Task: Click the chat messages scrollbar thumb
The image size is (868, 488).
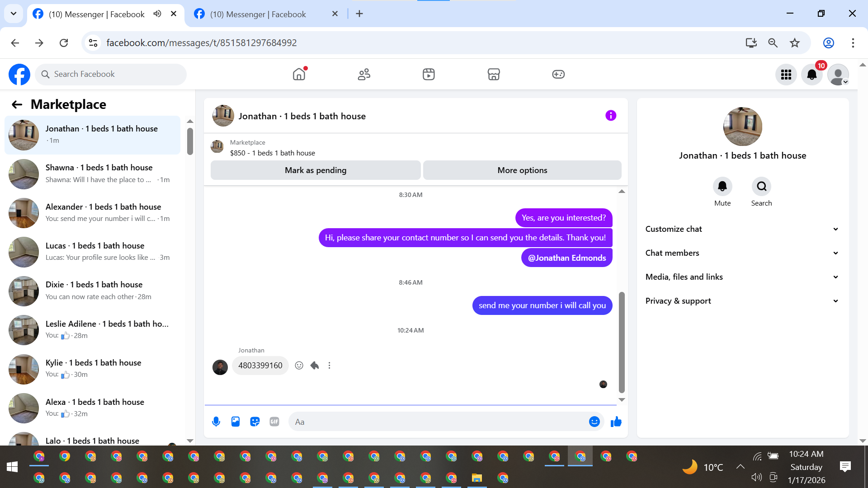Action: (x=622, y=342)
